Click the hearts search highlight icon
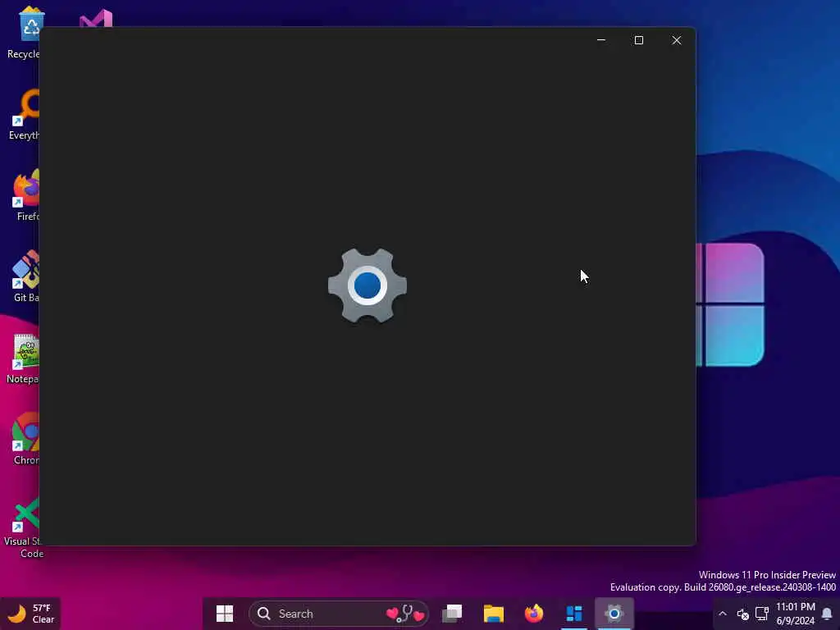 405,614
